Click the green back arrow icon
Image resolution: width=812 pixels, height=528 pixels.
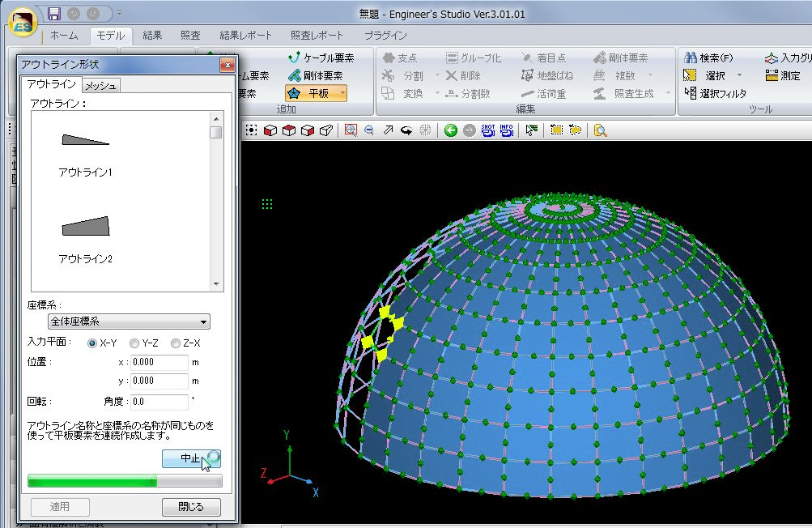451,130
